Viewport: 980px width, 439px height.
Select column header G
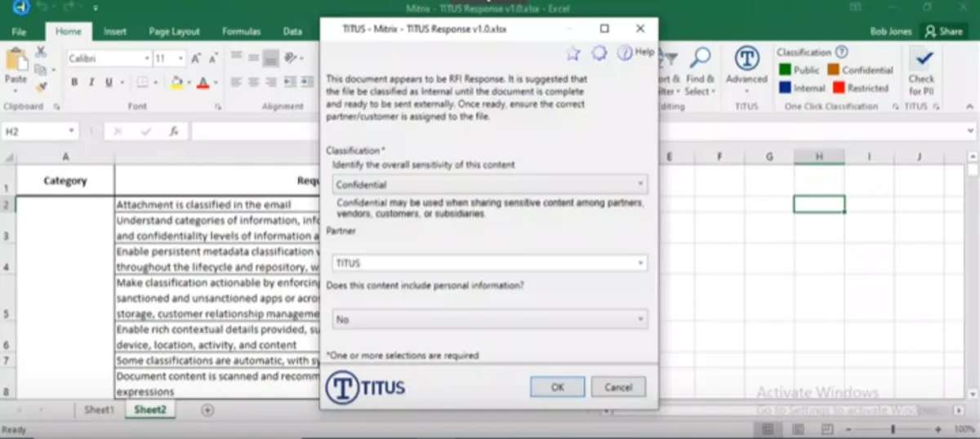[x=769, y=157]
